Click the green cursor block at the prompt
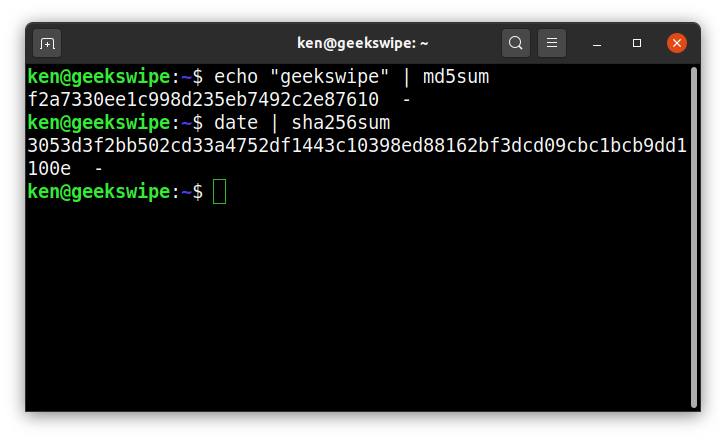Screen dimensions: 726x440 (219, 191)
